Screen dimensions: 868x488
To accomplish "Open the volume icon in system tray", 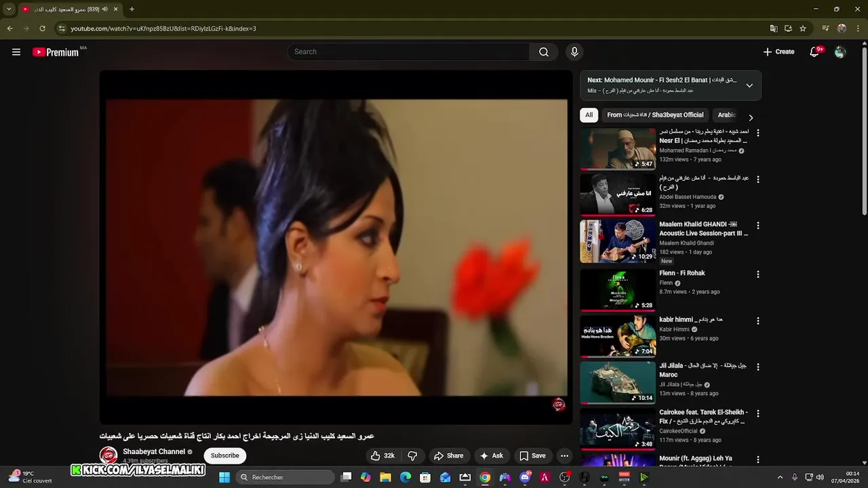I will [x=820, y=477].
